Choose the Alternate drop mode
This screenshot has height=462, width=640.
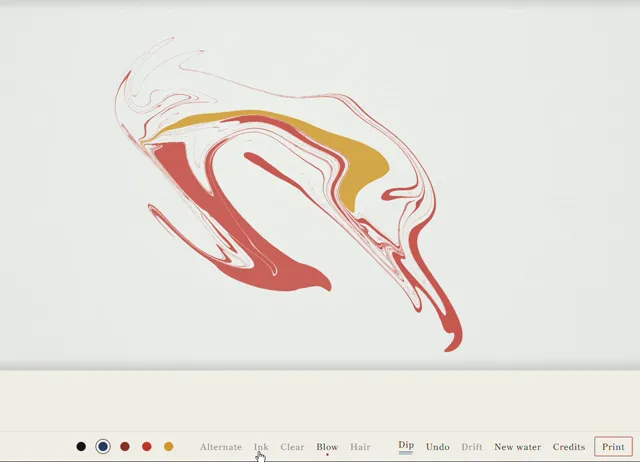coord(221,447)
